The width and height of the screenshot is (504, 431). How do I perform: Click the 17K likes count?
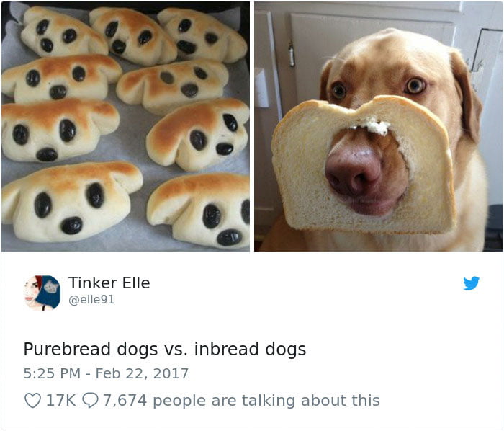click(60, 401)
